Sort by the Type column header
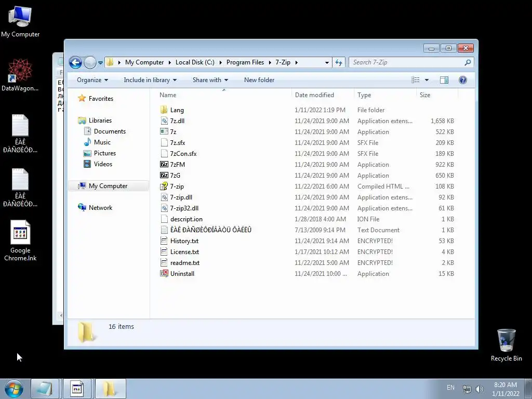 point(385,95)
